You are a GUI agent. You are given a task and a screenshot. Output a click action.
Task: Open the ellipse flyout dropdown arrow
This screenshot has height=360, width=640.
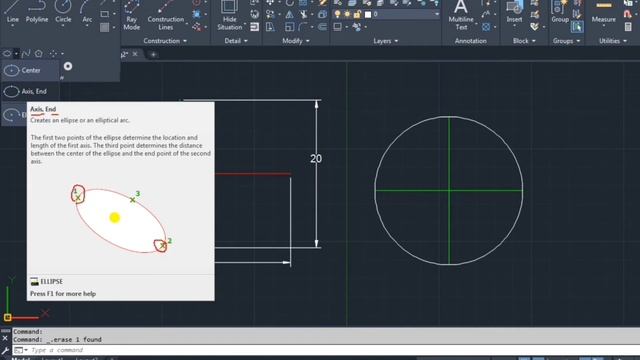pyautogui.click(x=16, y=53)
